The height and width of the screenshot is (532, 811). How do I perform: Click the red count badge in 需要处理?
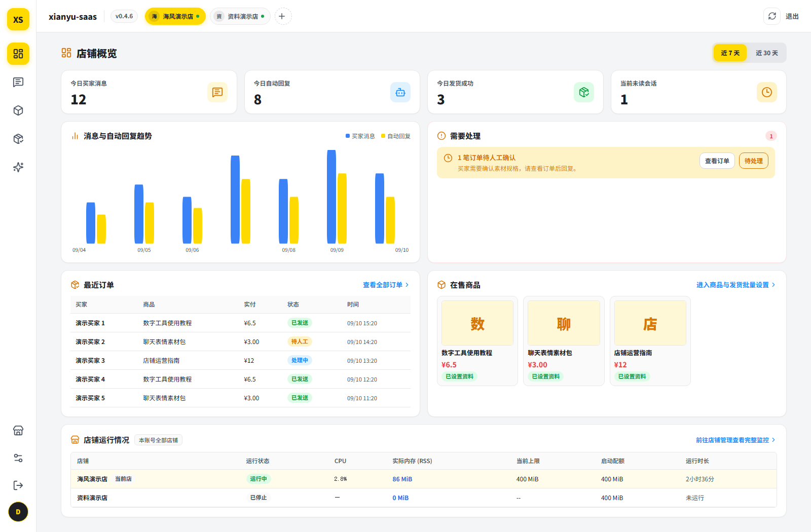pos(771,136)
